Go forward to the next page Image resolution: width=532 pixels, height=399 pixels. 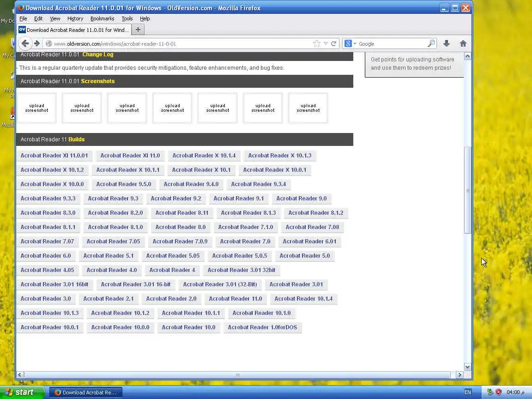pos(37,43)
